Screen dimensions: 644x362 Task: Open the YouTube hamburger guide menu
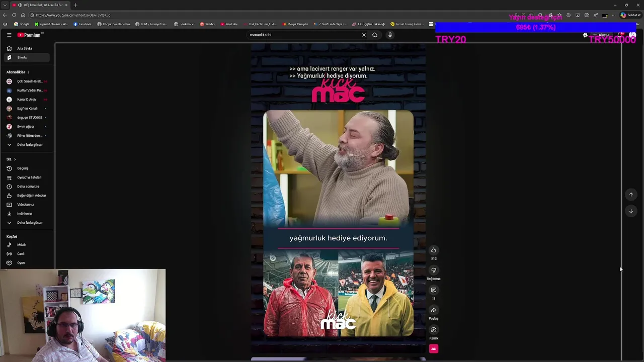click(x=9, y=35)
